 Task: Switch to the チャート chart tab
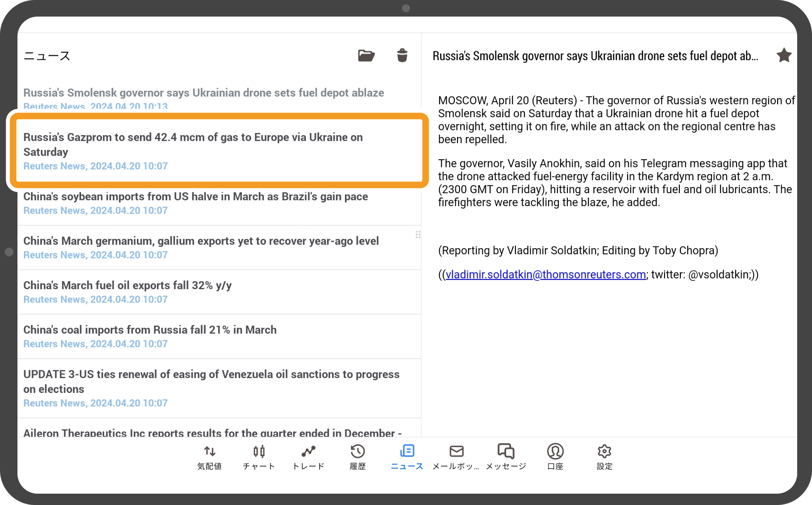click(259, 457)
